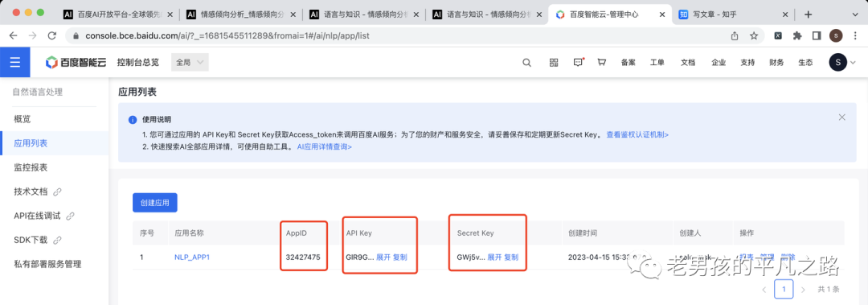Open the 全局 region dropdown
868x305 pixels.
pos(190,62)
